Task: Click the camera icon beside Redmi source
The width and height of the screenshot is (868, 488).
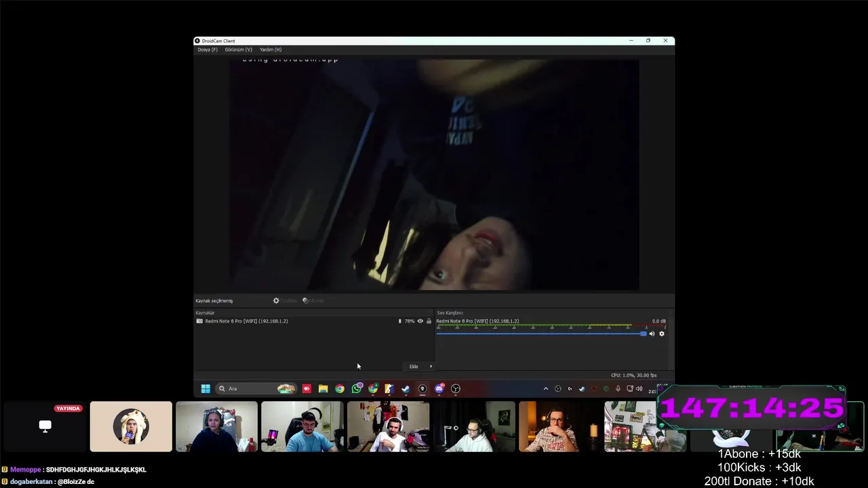Action: coord(199,321)
